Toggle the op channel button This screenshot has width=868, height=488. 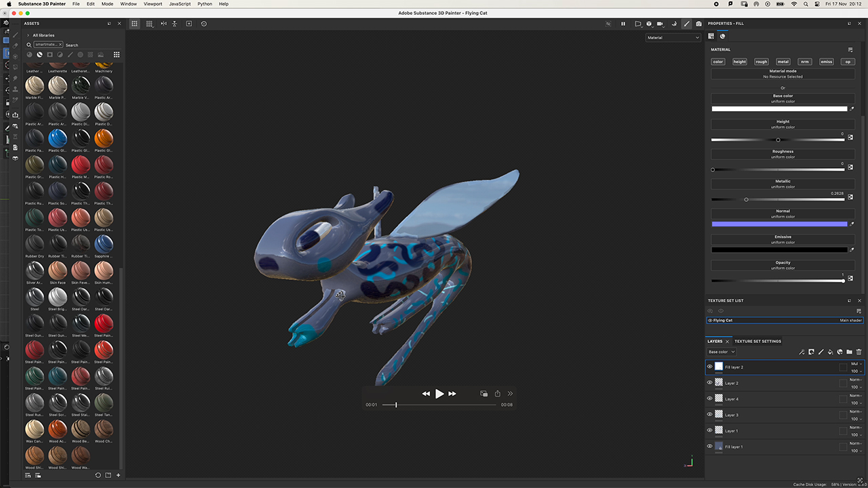[848, 62]
